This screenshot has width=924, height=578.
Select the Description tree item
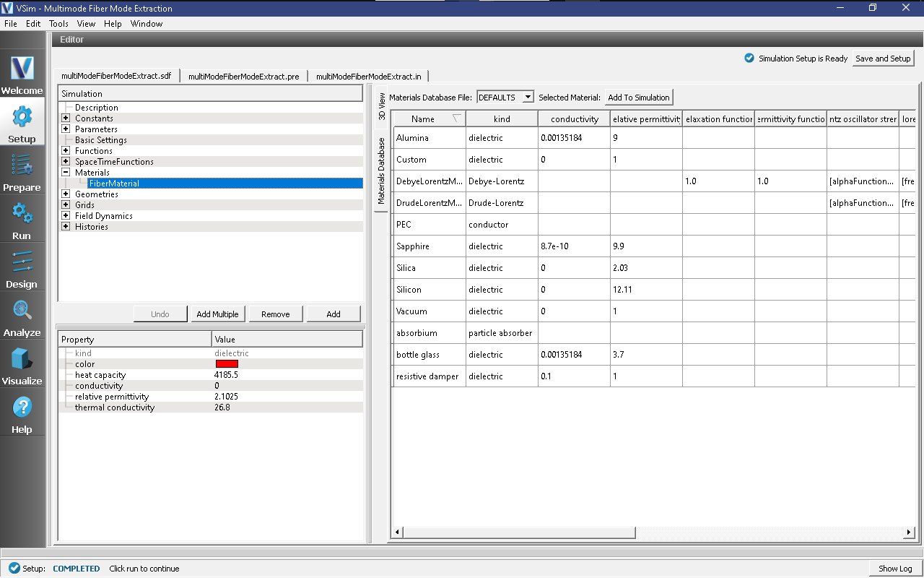click(x=96, y=108)
